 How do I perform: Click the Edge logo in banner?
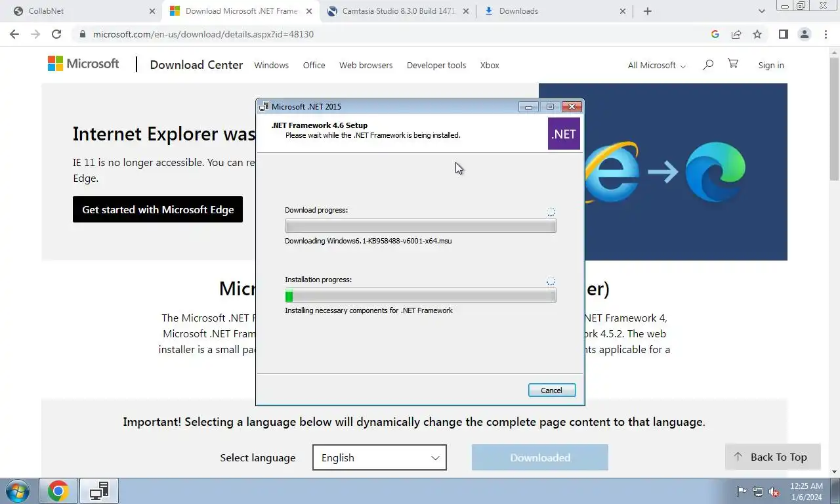point(715,173)
